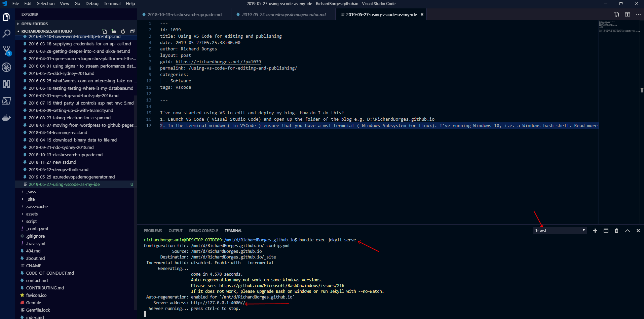The height and width of the screenshot is (319, 644).
Task: Refresh the explorer file tree
Action: (123, 31)
